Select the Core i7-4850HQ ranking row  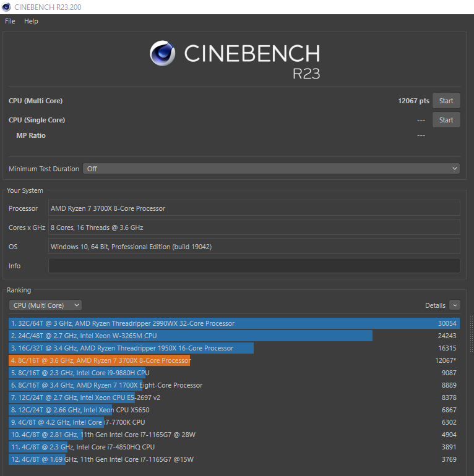[235, 447]
